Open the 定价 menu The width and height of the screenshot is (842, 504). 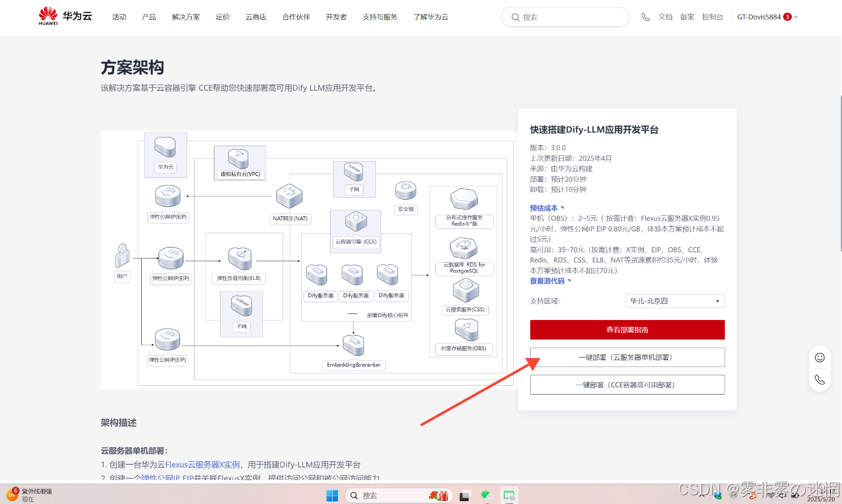tap(223, 17)
